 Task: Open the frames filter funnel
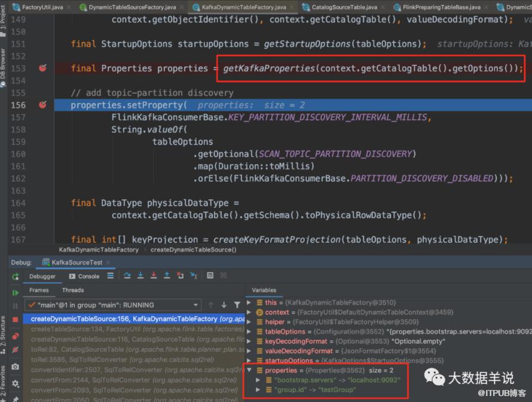point(237,305)
